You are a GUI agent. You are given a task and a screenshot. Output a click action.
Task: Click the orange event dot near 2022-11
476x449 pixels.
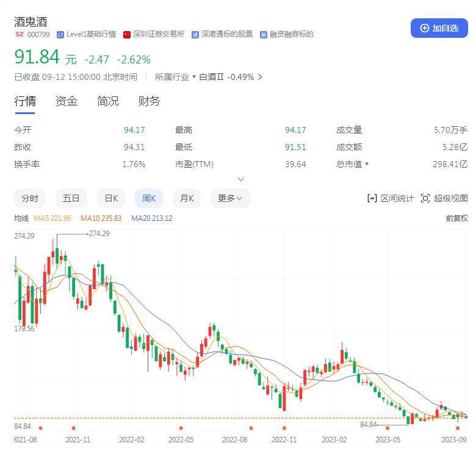click(x=284, y=428)
